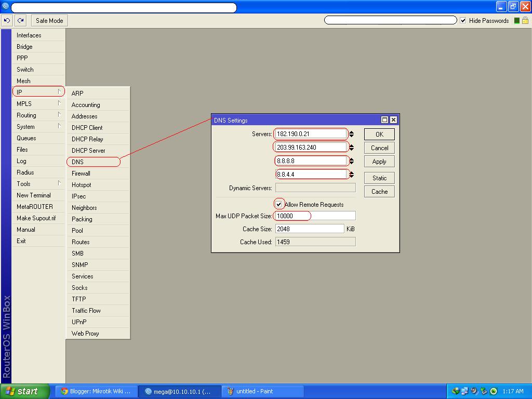Select DNS in the IP submenu
Image resolution: width=532 pixels, height=399 pixels.
[98, 162]
